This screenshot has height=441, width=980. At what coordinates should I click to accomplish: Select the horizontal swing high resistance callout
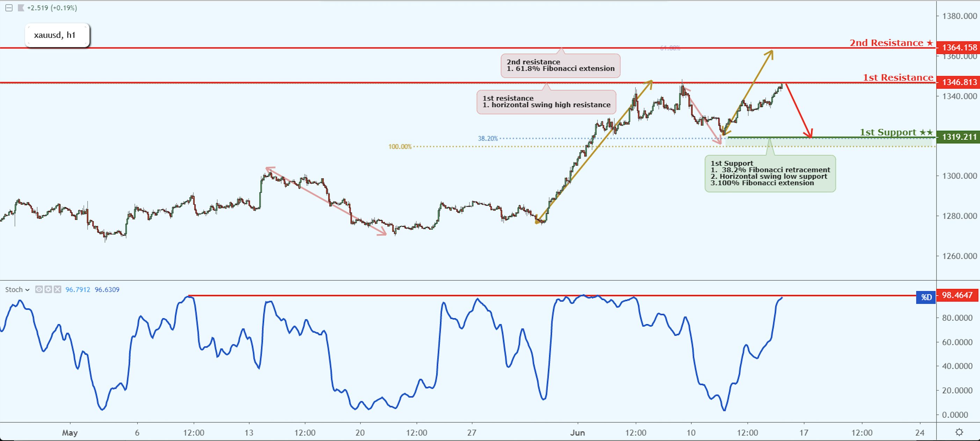[x=546, y=102]
